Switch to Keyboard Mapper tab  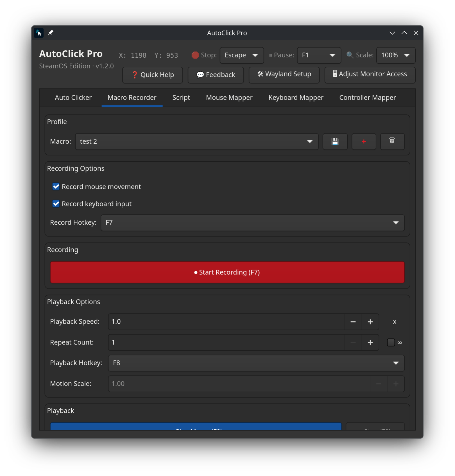pyautogui.click(x=296, y=98)
